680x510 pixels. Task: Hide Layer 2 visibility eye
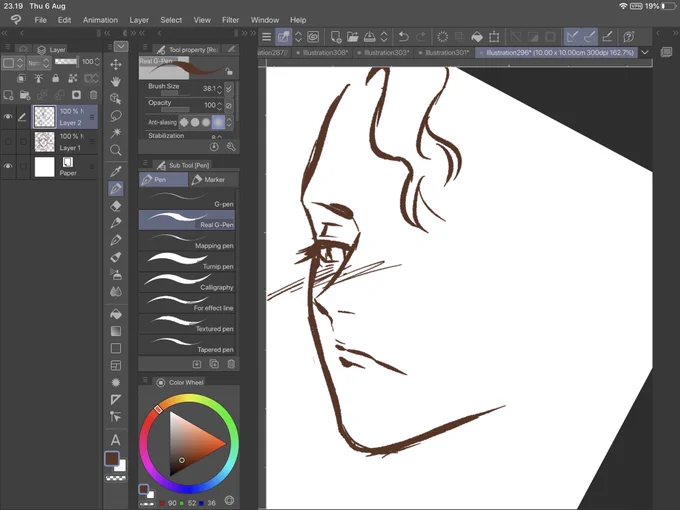pos(8,117)
